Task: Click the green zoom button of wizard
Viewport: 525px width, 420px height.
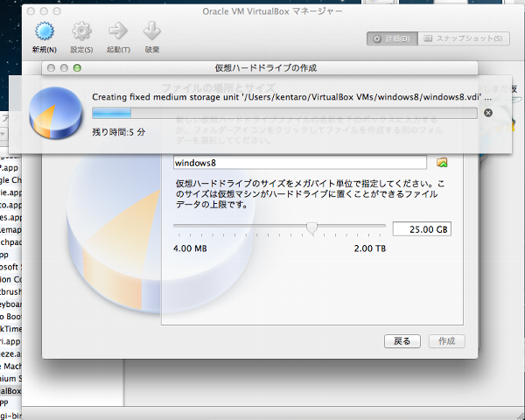Action: 77,68
